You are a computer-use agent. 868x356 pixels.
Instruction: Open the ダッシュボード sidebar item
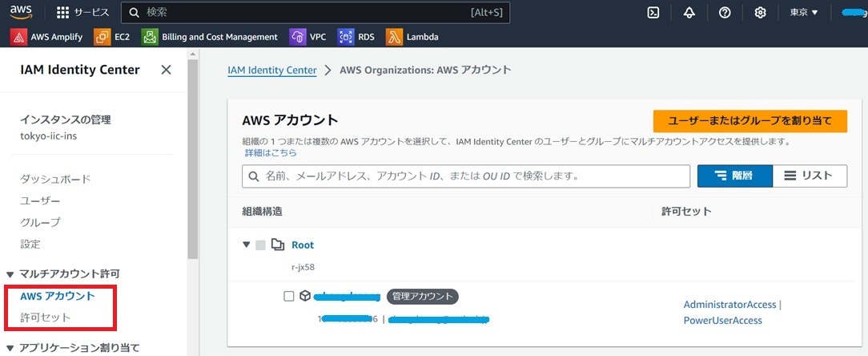point(55,179)
